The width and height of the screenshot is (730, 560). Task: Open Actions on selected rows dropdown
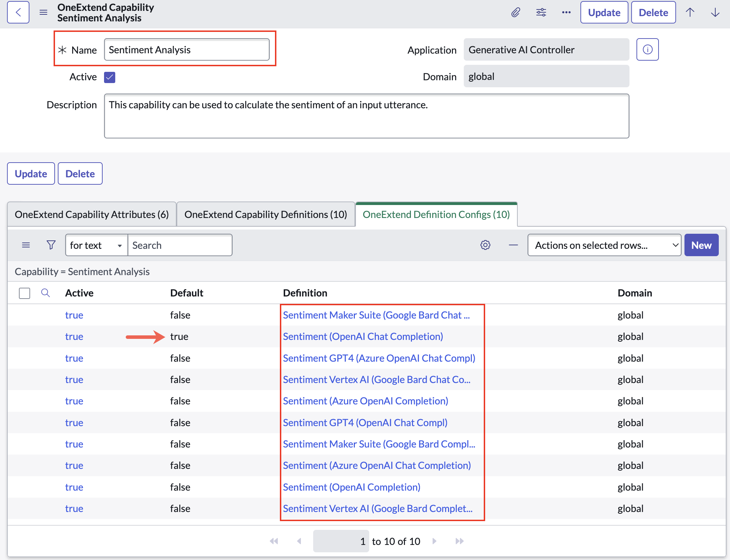(x=604, y=245)
